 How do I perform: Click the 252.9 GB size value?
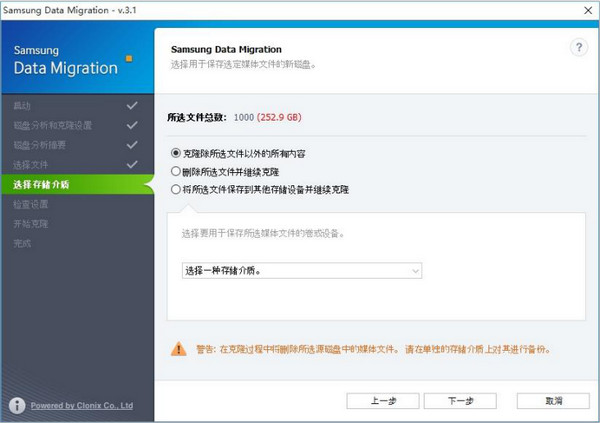pyautogui.click(x=279, y=117)
